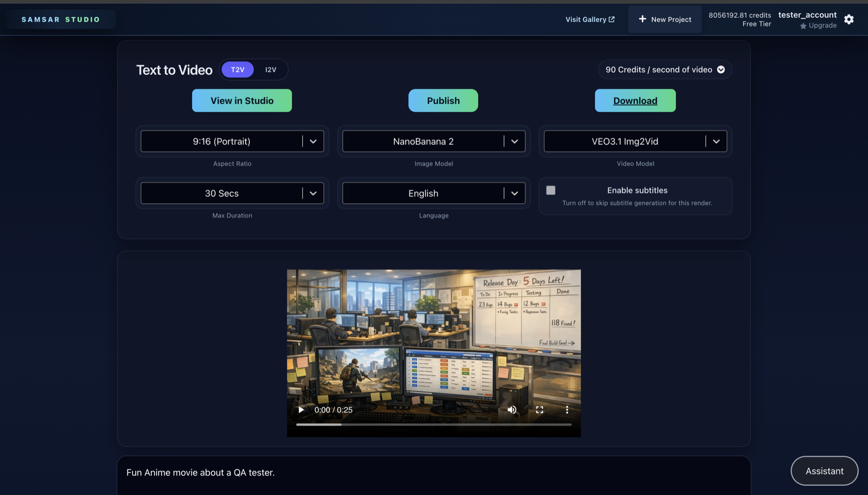Click the QA tester prompt text field
This screenshot has height=495, width=868.
point(380,472)
